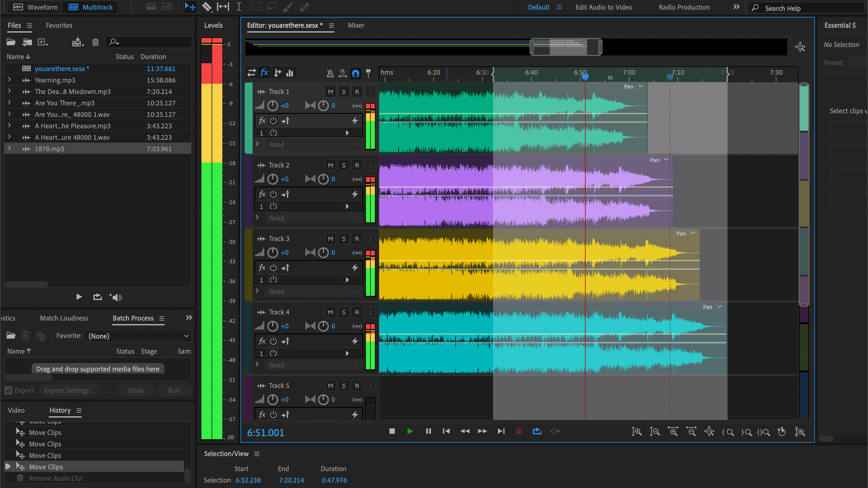
Task: Open Track 2 Read automation dropdown
Action: 313,218
